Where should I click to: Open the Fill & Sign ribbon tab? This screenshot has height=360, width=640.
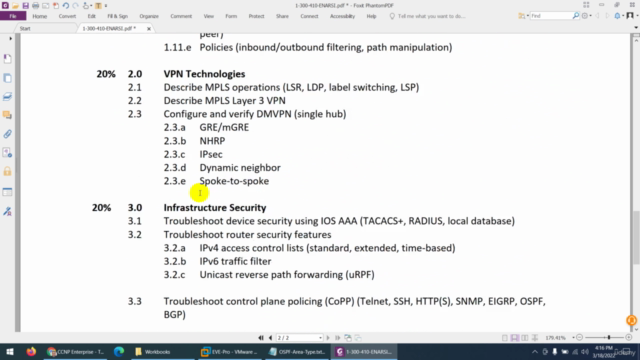[x=118, y=16]
